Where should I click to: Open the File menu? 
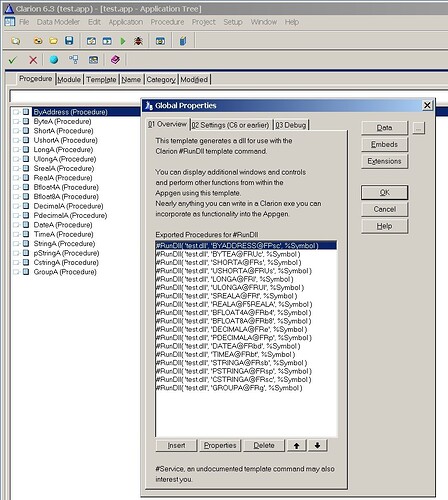tap(24, 22)
